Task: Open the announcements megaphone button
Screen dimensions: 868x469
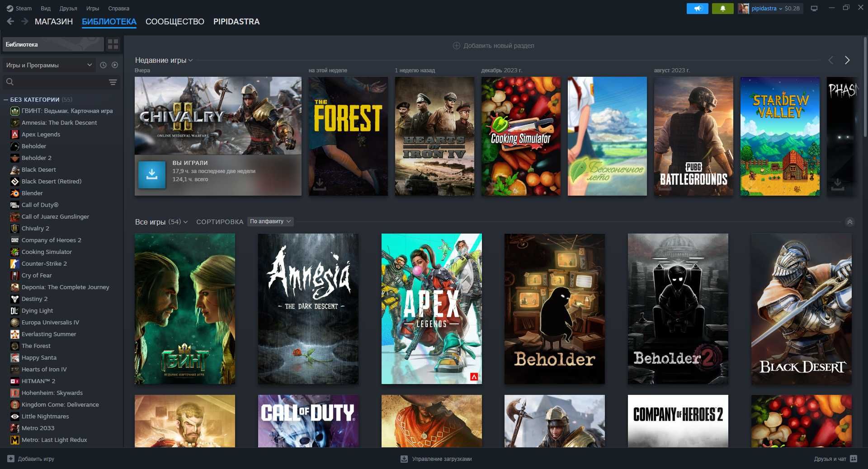Action: pos(697,8)
